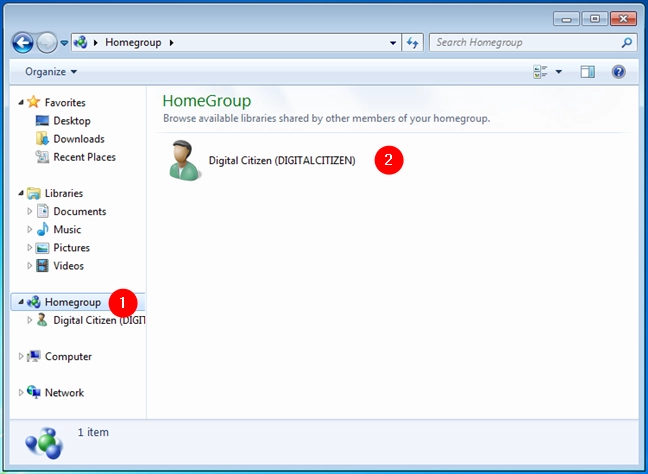This screenshot has height=474, width=648.
Task: Open the Music library
Action: click(67, 229)
